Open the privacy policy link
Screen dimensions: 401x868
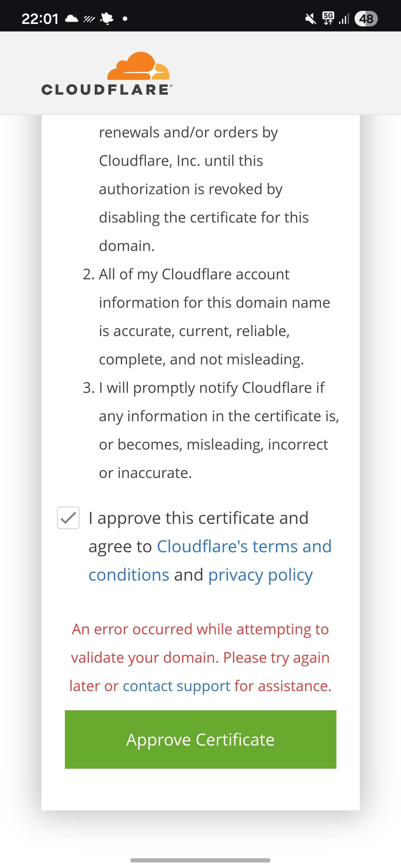click(x=260, y=574)
